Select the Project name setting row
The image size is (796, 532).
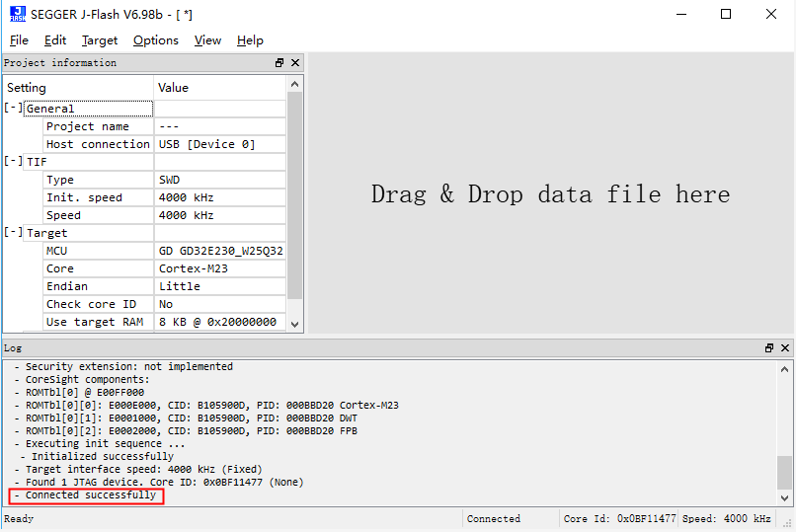(98, 126)
